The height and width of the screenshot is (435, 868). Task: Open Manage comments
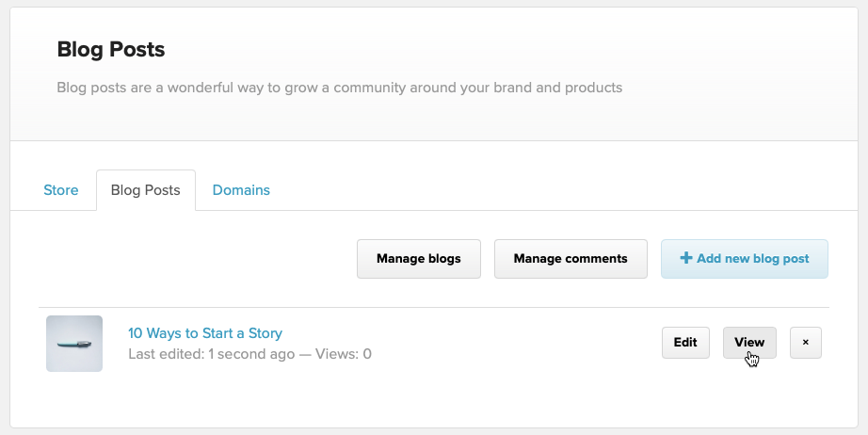[571, 259]
